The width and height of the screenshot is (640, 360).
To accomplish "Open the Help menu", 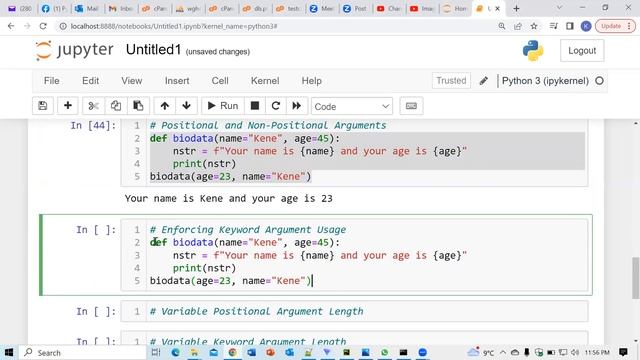I will 311,81.
